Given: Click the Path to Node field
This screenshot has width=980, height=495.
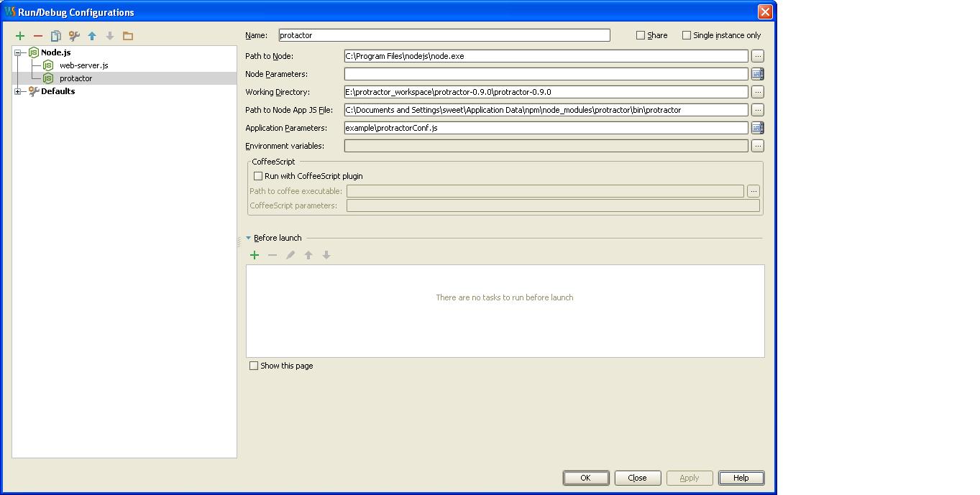Looking at the screenshot, I should click(546, 56).
